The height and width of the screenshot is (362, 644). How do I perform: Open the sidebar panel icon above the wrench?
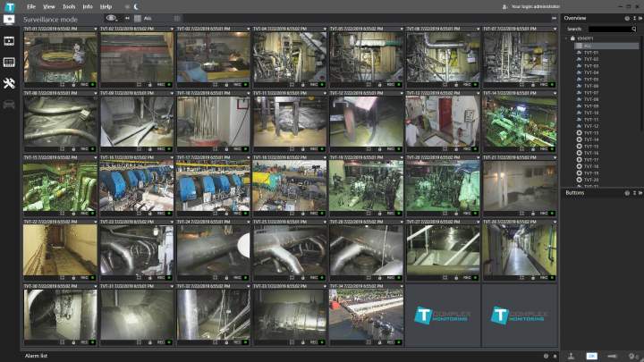point(9,62)
